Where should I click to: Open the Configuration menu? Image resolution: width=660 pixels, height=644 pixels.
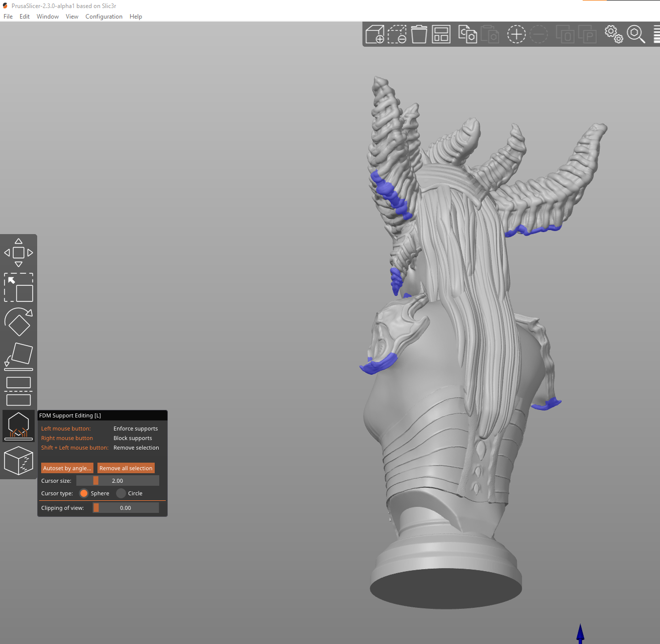click(104, 17)
